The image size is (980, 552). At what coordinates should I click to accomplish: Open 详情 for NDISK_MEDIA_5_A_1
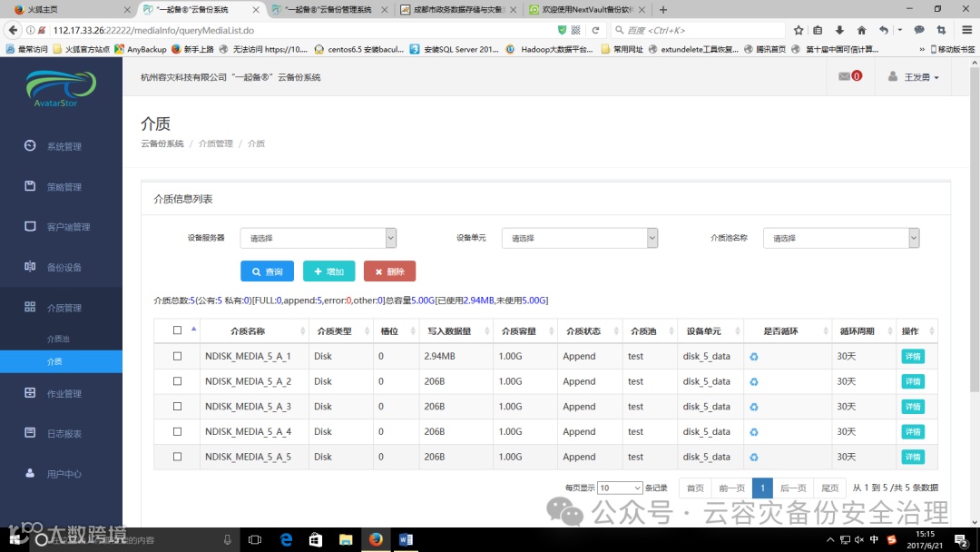(913, 356)
